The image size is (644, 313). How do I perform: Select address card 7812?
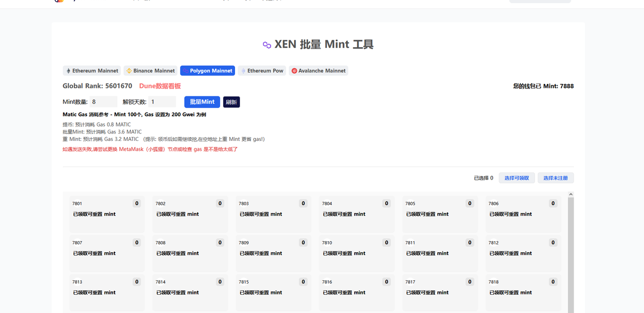(523, 253)
